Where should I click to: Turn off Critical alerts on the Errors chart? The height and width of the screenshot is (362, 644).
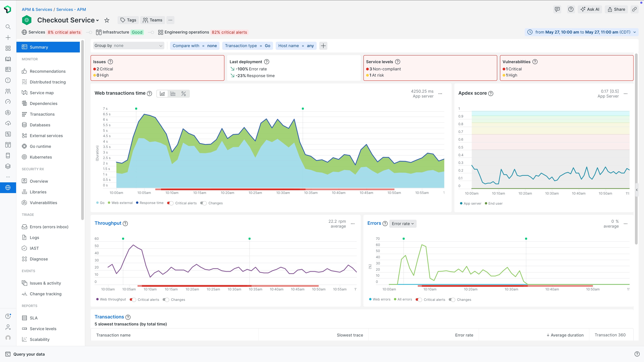[x=419, y=299]
